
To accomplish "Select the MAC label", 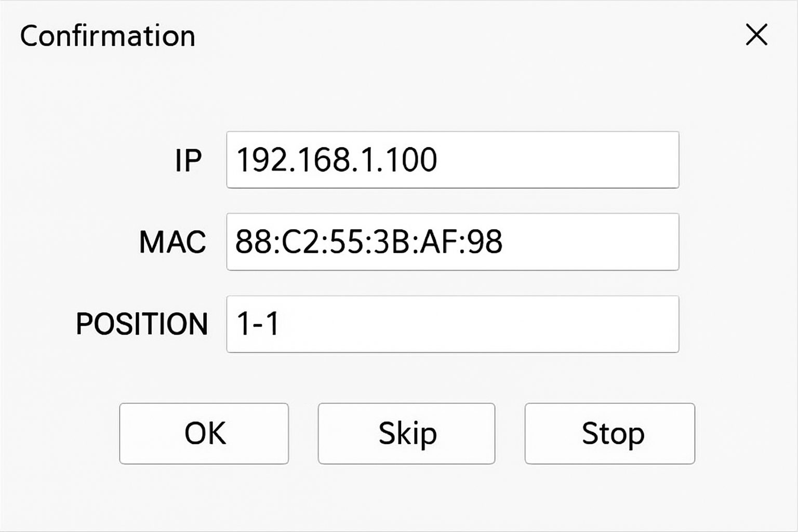I will pos(172,242).
